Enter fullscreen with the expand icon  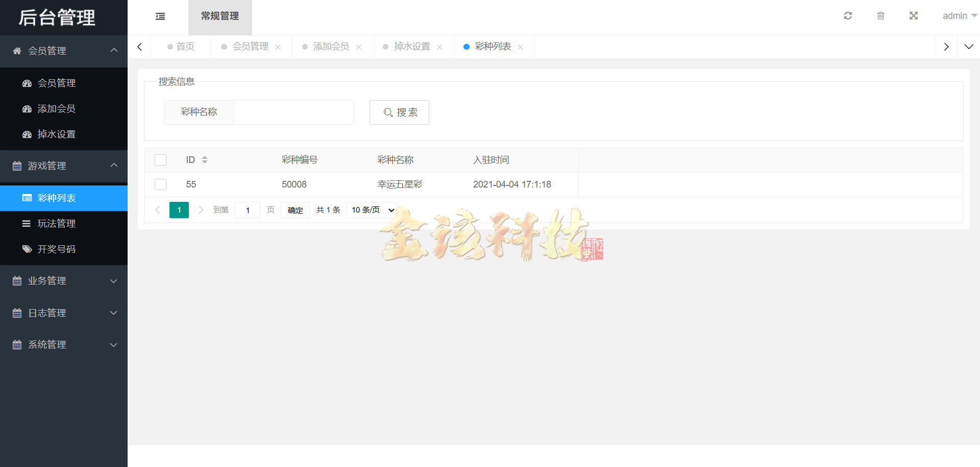tap(913, 15)
